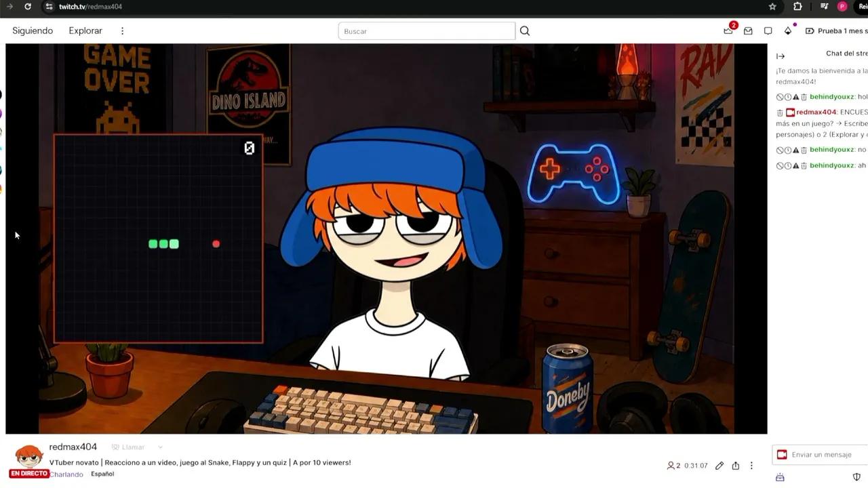Warn behindyouxz on the 'hol' message

[x=796, y=98]
